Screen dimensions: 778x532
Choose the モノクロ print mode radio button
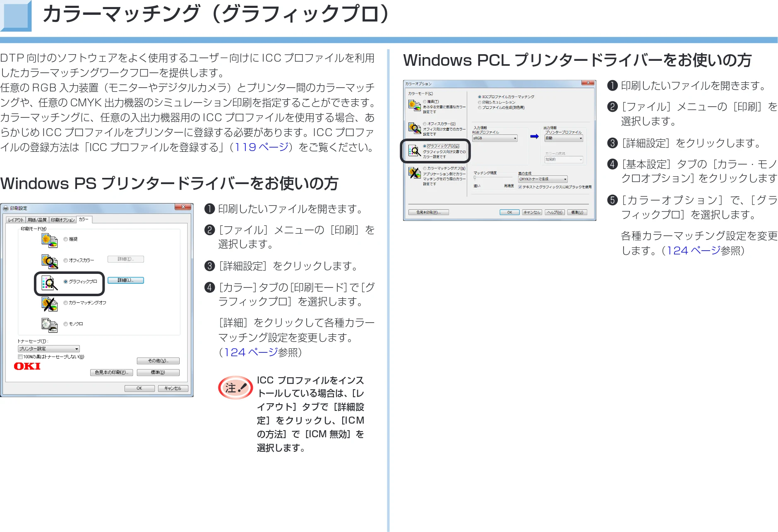65,324
